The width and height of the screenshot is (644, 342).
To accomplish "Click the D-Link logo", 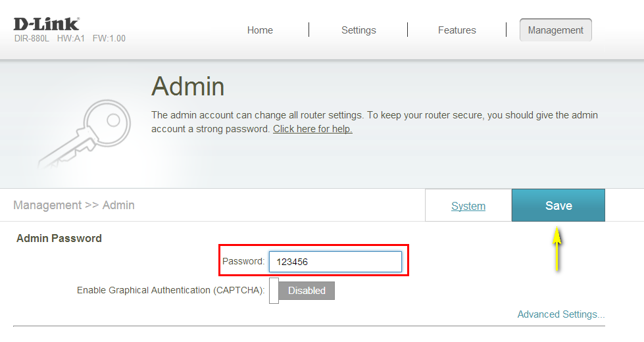I will click(x=46, y=24).
